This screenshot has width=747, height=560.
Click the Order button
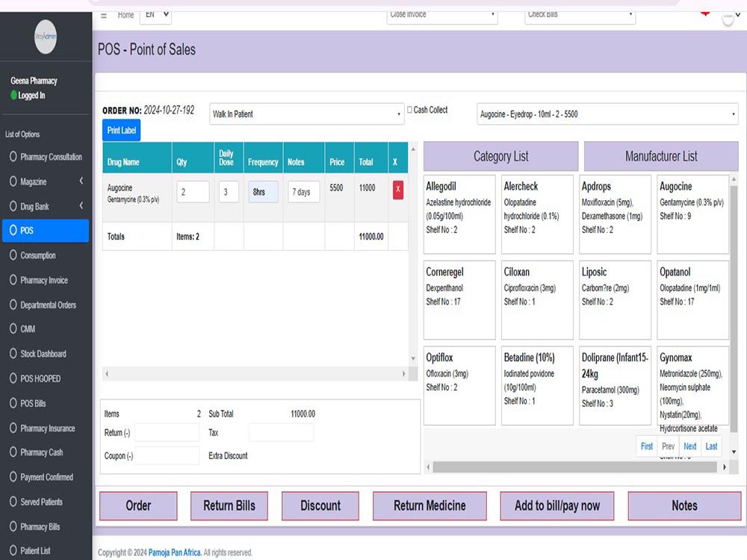click(138, 505)
